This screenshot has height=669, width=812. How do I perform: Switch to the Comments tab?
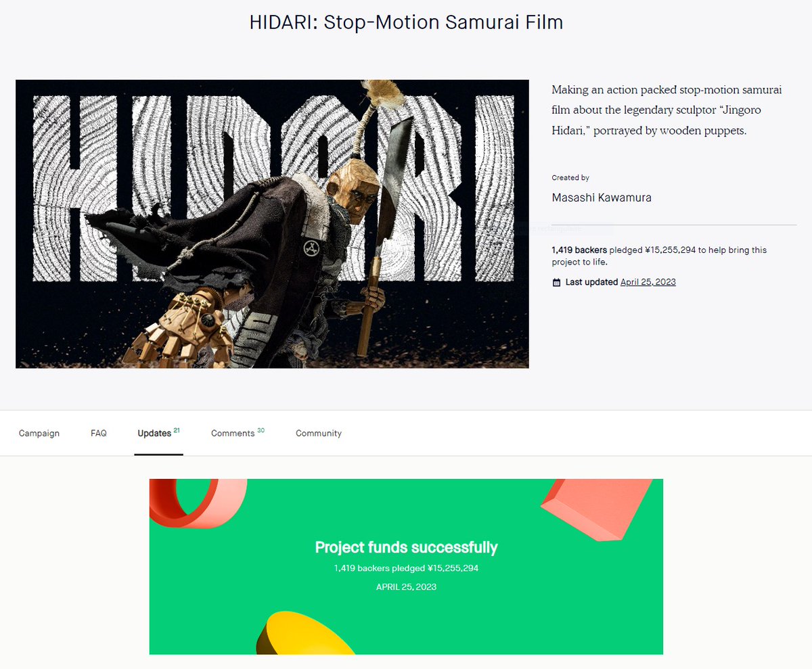click(x=238, y=433)
